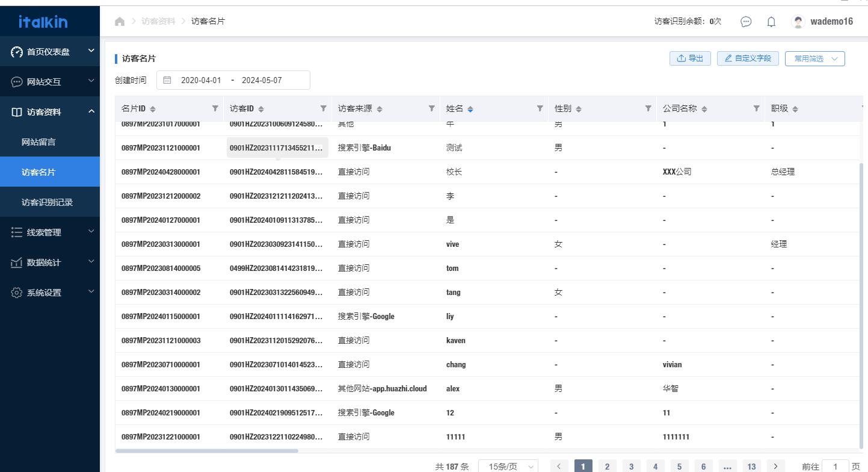
Task: Open the notifications bell icon
Action: pos(771,22)
